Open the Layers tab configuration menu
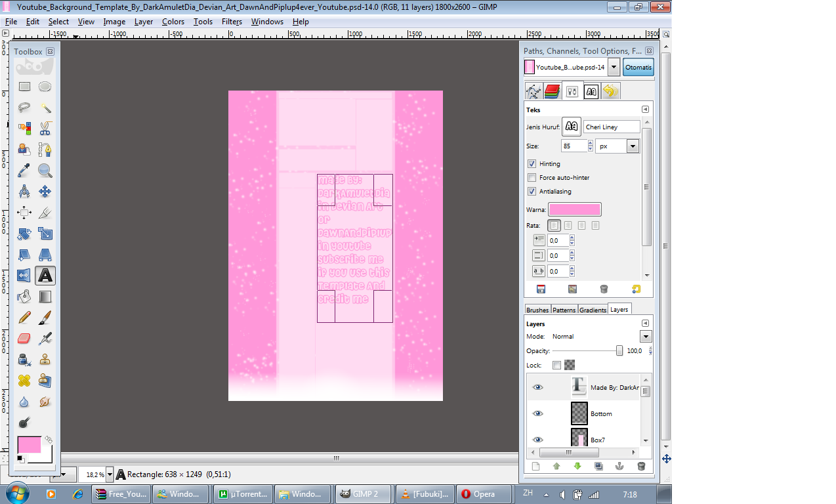 pyautogui.click(x=645, y=324)
